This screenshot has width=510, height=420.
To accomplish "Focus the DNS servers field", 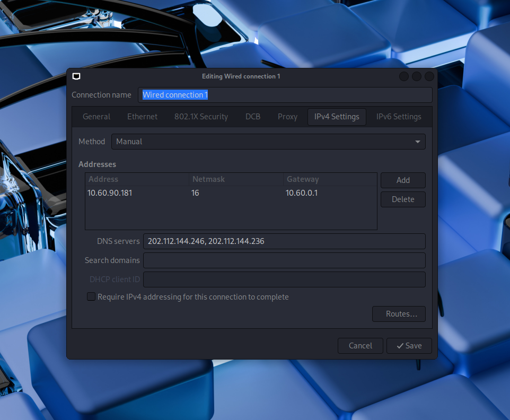I will point(284,241).
